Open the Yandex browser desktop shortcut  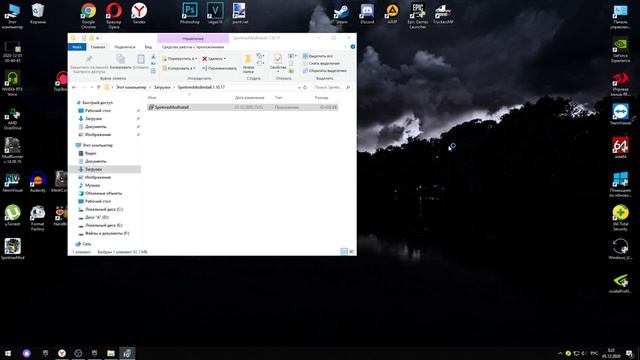(139, 13)
